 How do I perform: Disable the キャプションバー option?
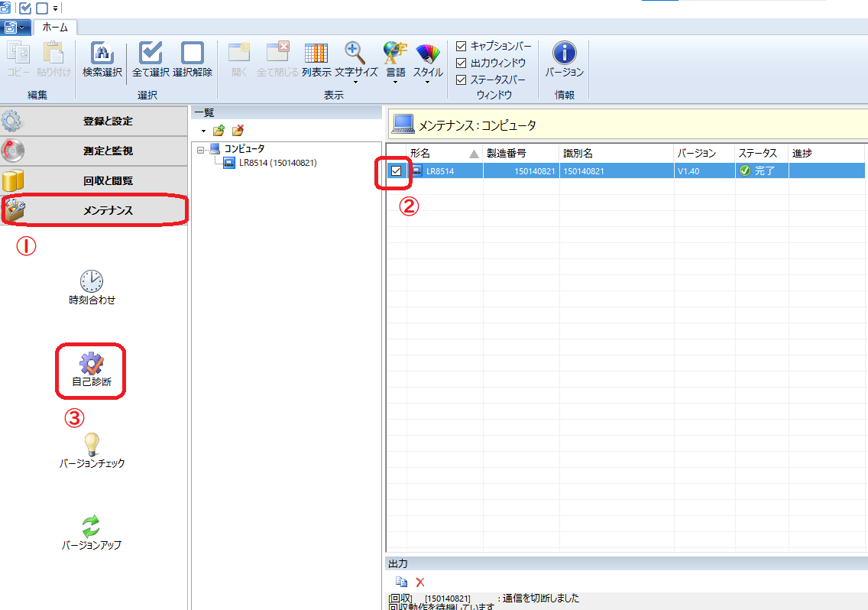pos(462,45)
